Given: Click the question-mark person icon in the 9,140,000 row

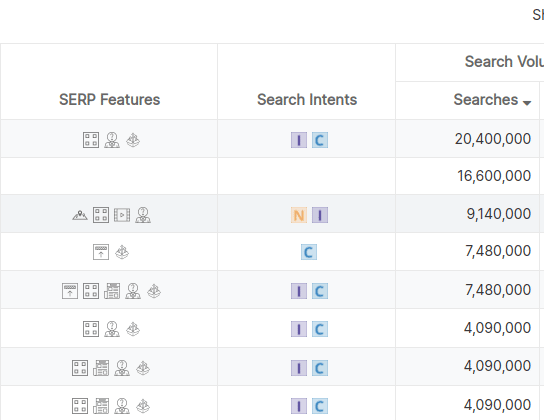Looking at the screenshot, I should [x=143, y=215].
